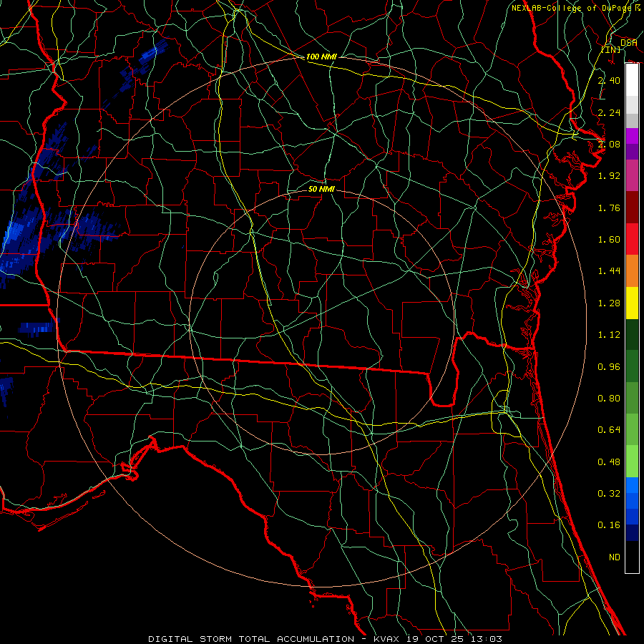This screenshot has height=644, width=644.
Task: Click the 1.60 legend value
Action: click(x=609, y=240)
